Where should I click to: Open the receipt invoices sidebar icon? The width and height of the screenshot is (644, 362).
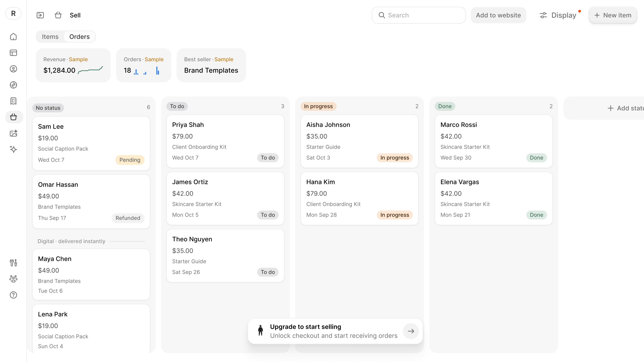13,101
